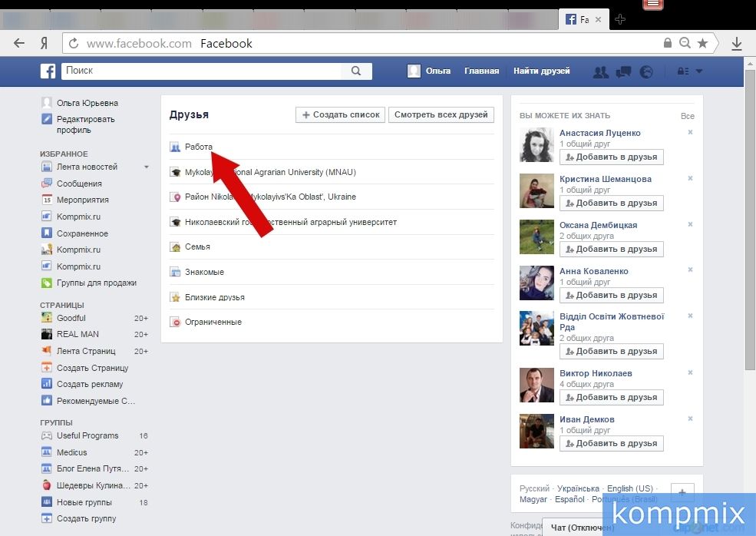This screenshot has height=536, width=756.
Task: Click the Facebook search field
Action: point(201,71)
